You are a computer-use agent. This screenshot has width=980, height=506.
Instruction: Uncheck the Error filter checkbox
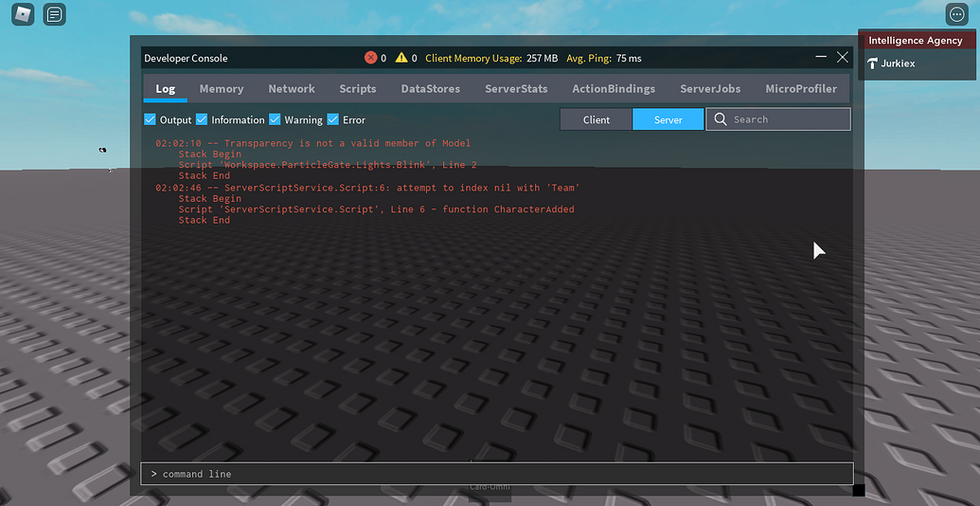pyautogui.click(x=332, y=119)
